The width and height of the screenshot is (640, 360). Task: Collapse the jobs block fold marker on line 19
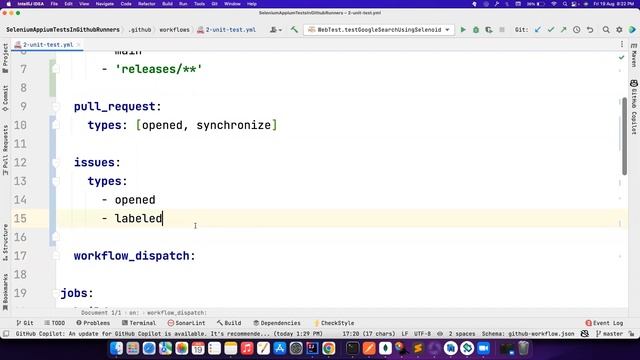(56, 293)
